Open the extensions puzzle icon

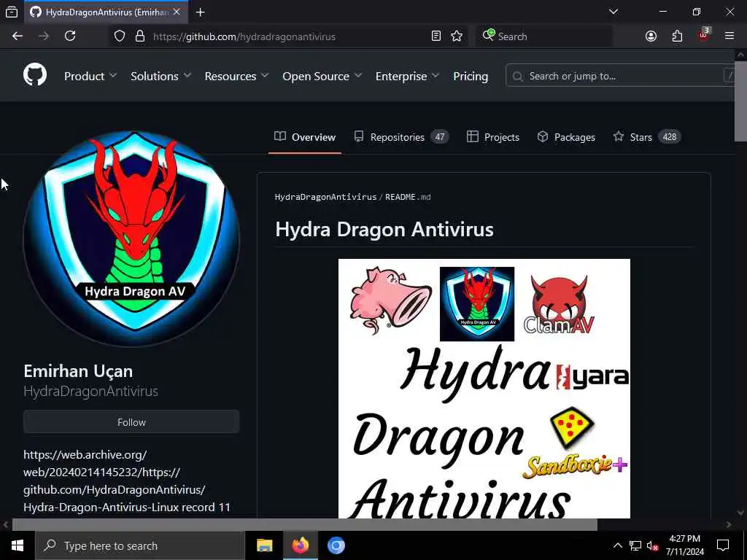tap(677, 36)
